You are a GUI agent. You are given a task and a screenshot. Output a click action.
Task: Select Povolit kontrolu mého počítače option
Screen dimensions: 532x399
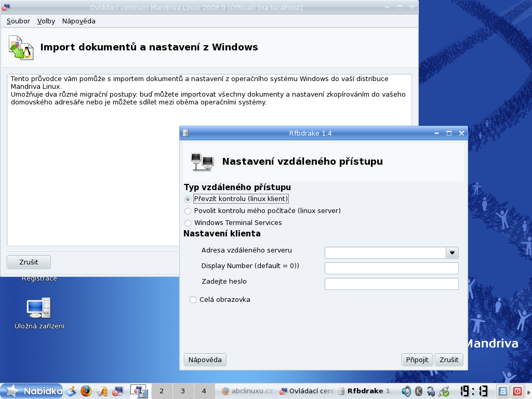pyautogui.click(x=188, y=211)
